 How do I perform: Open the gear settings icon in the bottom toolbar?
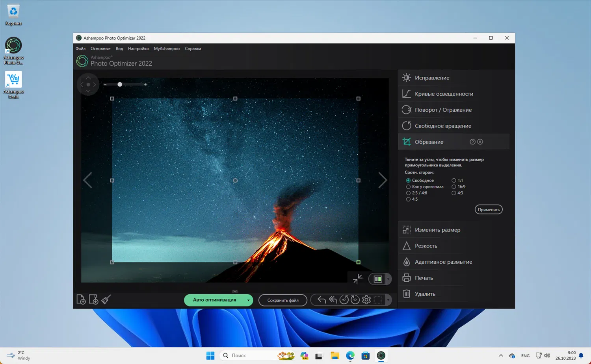pos(366,300)
